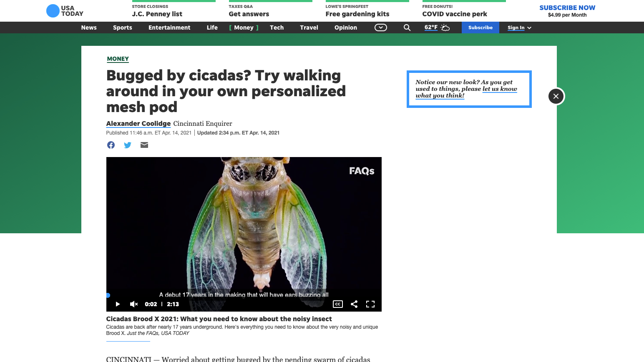Expand the more sections dropdown

pos(381,27)
